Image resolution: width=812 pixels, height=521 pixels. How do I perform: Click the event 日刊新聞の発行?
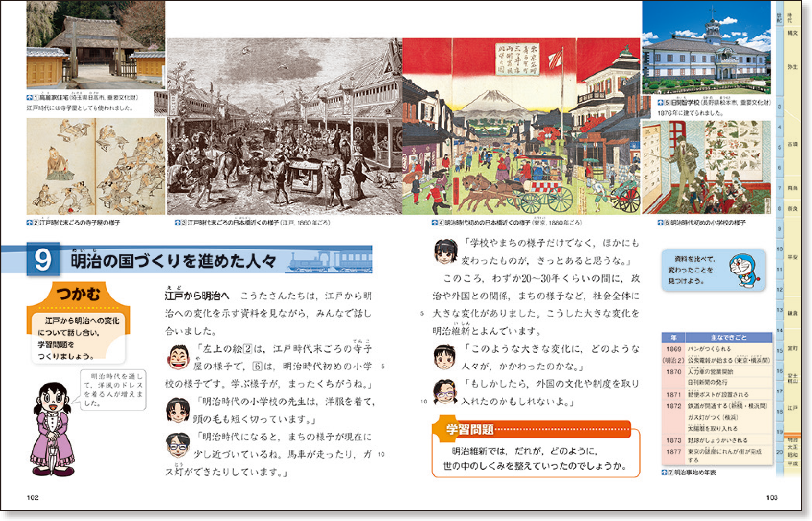pos(707,383)
